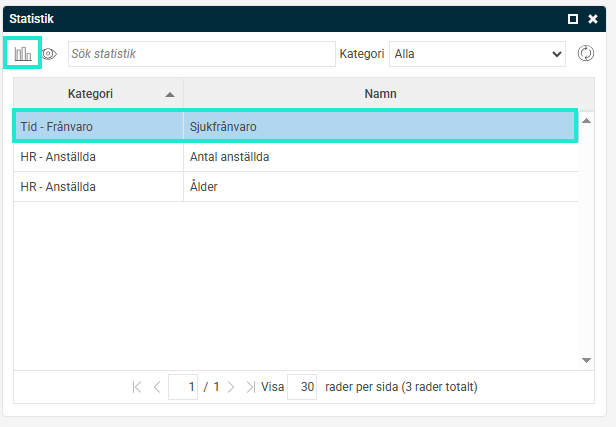Click the scrollbar down arrow in table
Image resolution: width=616 pixels, height=427 pixels.
click(586, 360)
